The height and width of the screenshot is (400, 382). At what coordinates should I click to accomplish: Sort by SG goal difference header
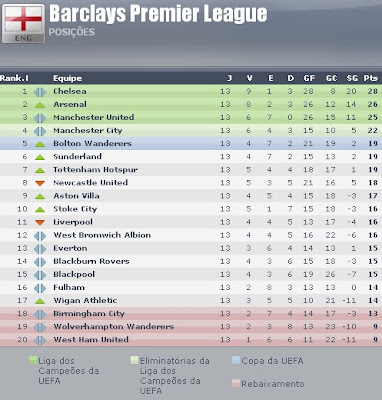coord(352,78)
